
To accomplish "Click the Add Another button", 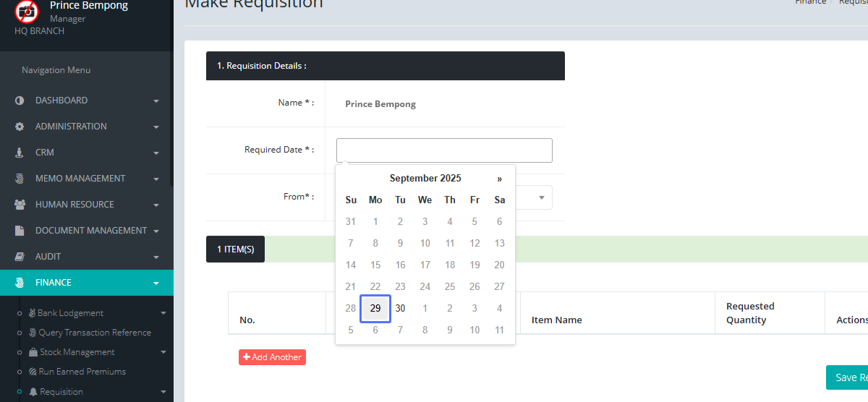I will 272,357.
